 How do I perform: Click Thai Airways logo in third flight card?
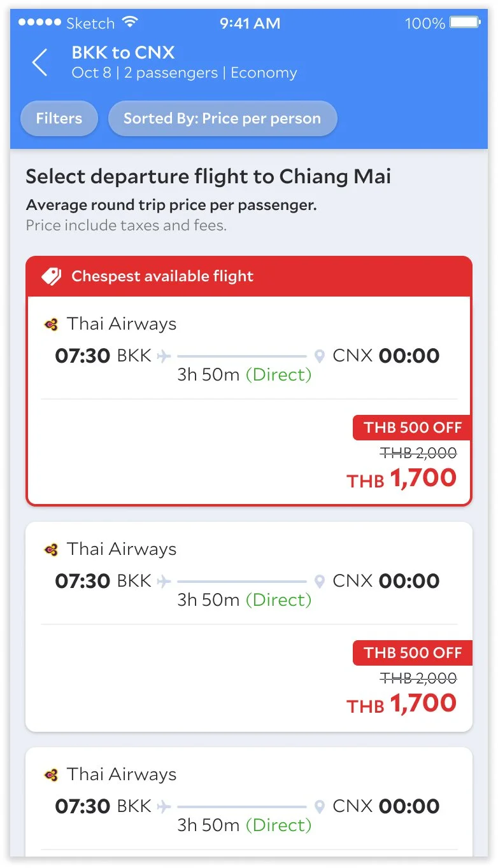(52, 775)
